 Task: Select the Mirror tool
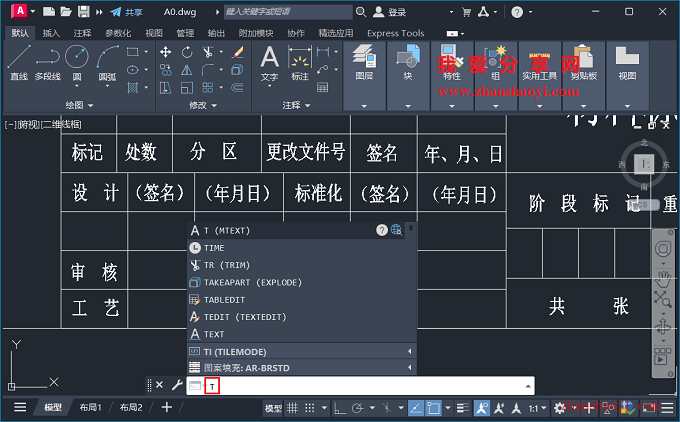point(187,70)
